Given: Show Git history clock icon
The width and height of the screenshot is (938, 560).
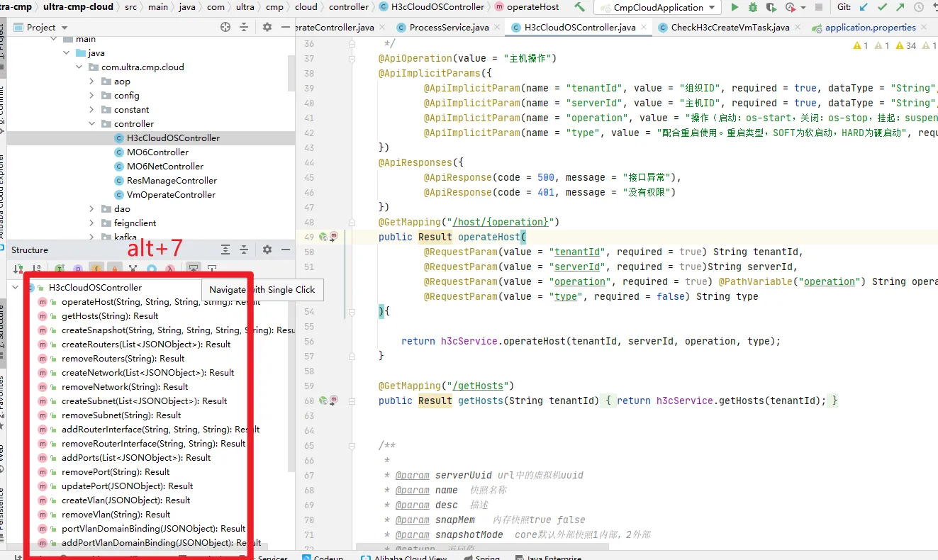Looking at the screenshot, I should pyautogui.click(x=919, y=7).
